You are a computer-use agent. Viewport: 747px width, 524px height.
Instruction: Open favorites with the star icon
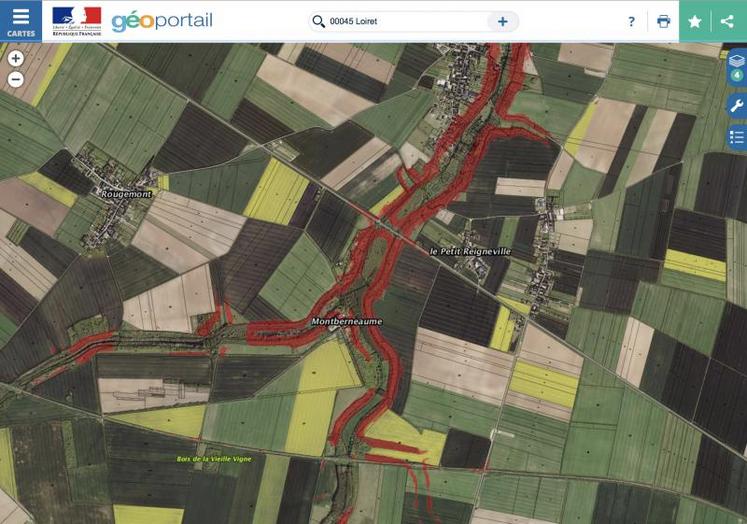[x=695, y=21]
